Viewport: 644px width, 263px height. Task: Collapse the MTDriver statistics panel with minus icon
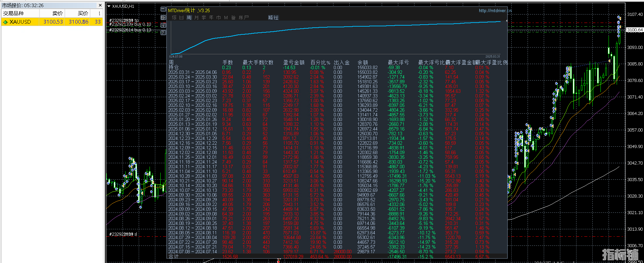point(163,9)
